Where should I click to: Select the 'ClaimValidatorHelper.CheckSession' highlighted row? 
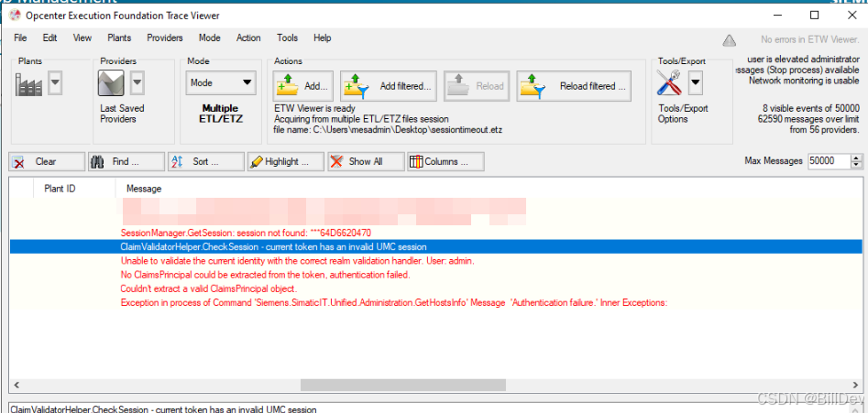pos(435,246)
